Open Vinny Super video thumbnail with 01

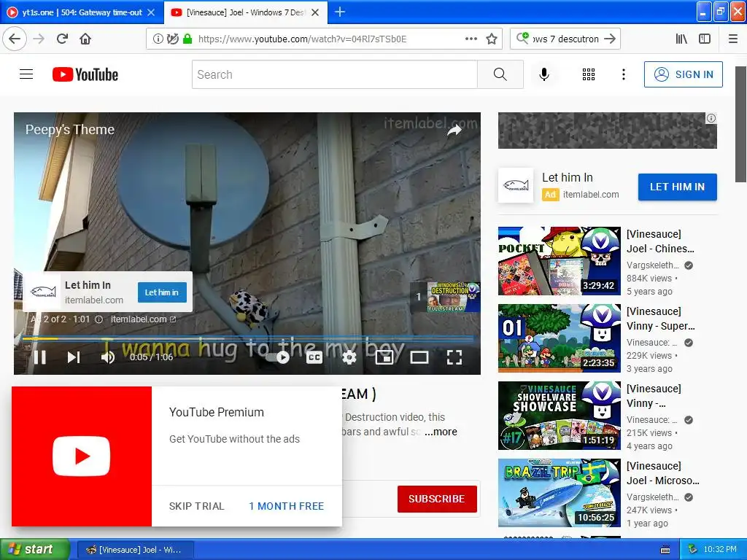(560, 338)
